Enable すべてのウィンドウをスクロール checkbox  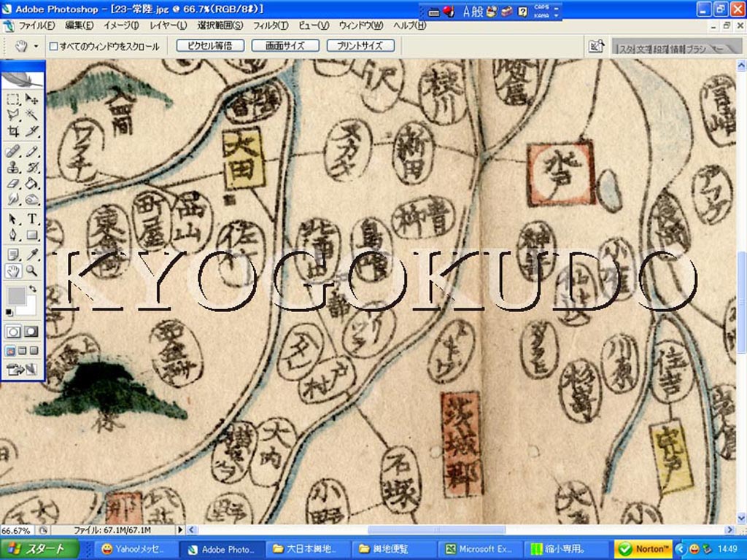[54, 46]
